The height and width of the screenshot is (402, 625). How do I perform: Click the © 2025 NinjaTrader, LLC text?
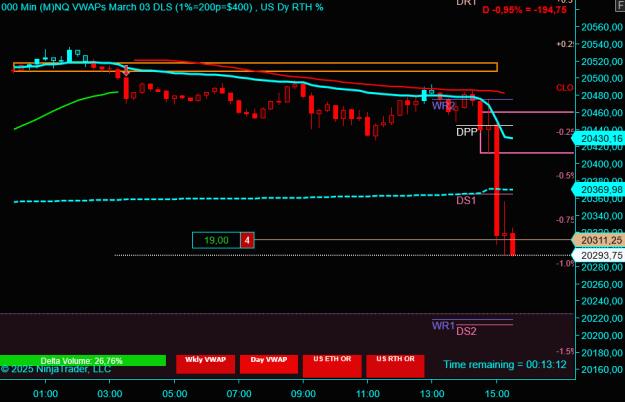[56, 369]
